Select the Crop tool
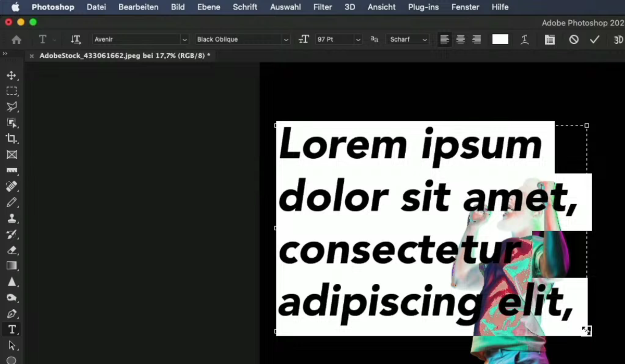The image size is (625, 364). [x=12, y=139]
